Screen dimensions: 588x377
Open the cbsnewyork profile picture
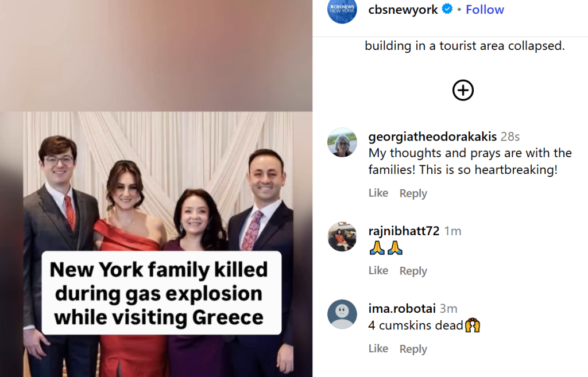click(342, 10)
